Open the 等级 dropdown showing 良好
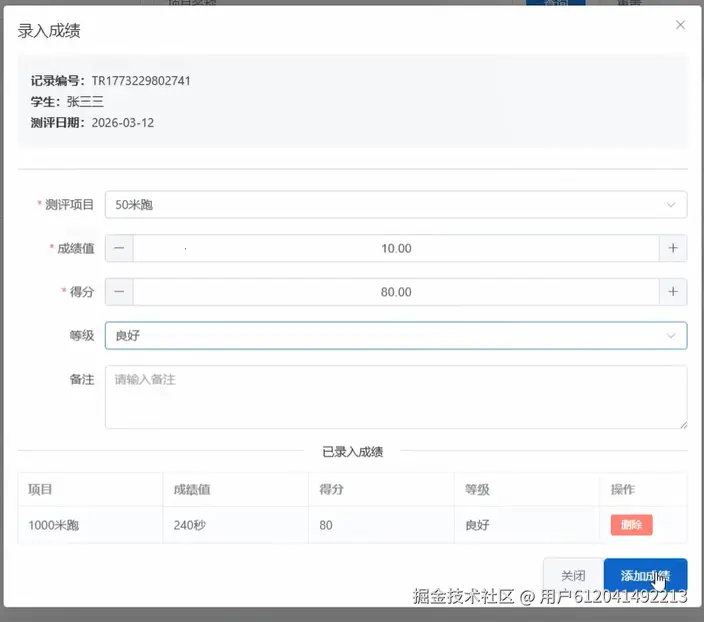This screenshot has width=704, height=622. [x=396, y=335]
